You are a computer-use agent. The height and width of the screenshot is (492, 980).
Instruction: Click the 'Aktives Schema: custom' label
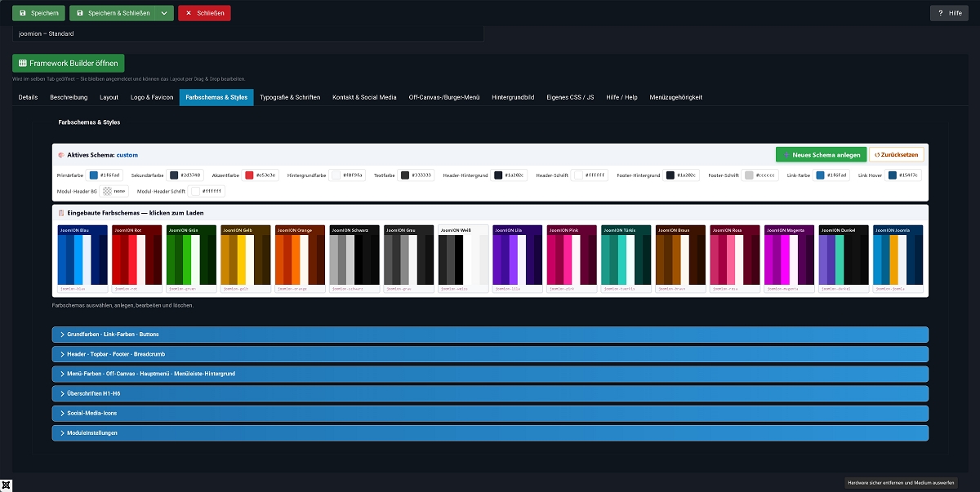tap(102, 154)
